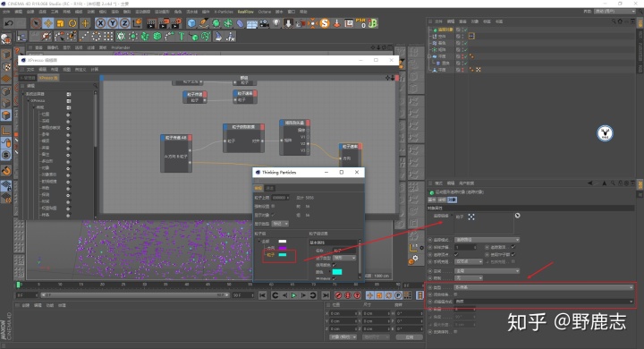Click the object picker icon beside trace link
Screen dimensions: 644x349
[518, 216]
